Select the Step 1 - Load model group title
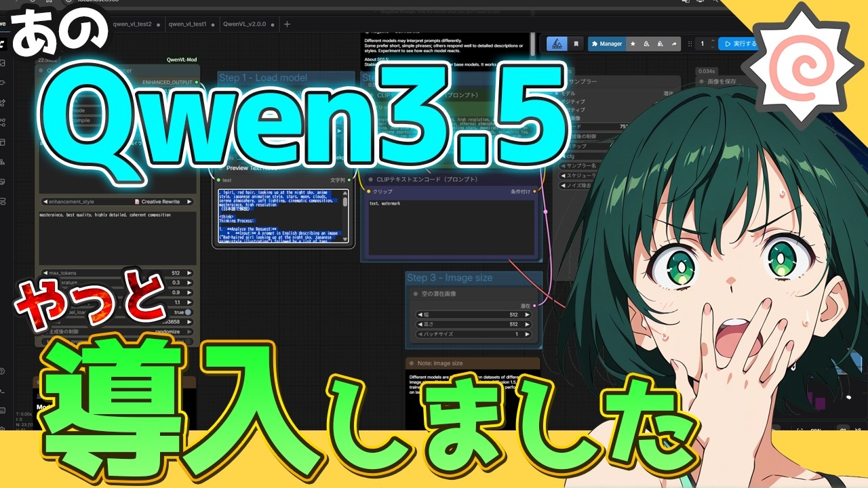868x488 pixels. tap(262, 77)
